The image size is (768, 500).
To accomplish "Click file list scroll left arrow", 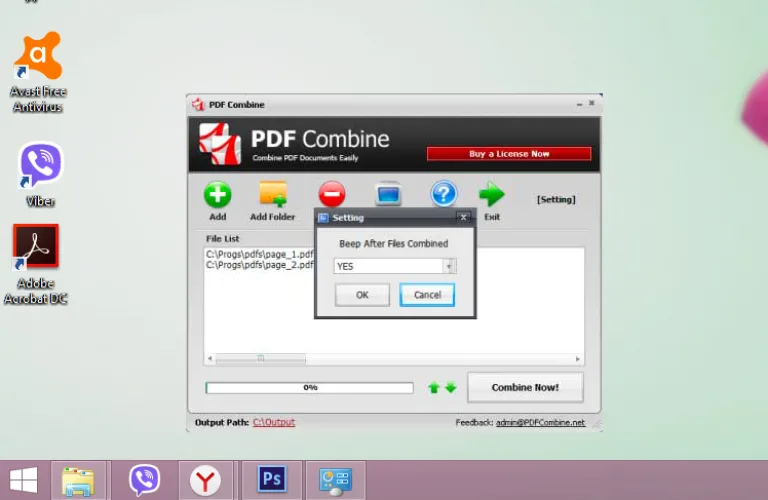I will (210, 359).
